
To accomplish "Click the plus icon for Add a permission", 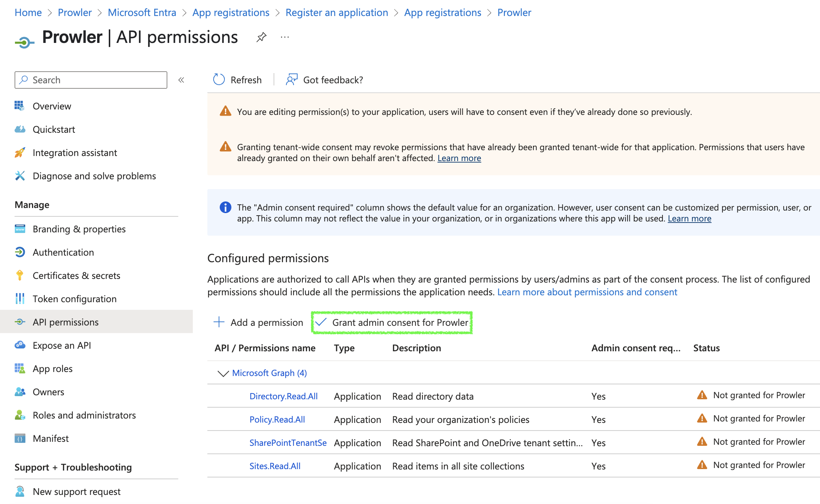I will click(x=219, y=322).
